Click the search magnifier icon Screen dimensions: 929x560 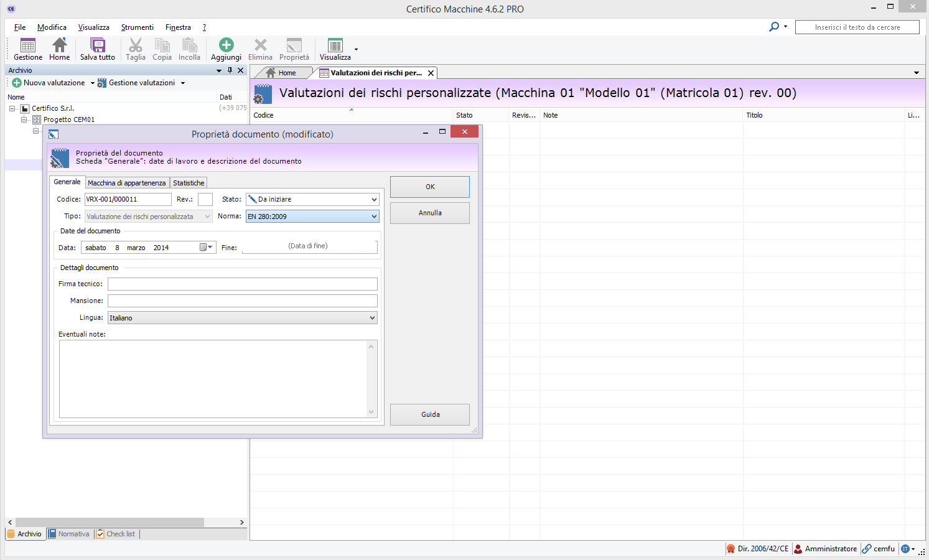(774, 27)
